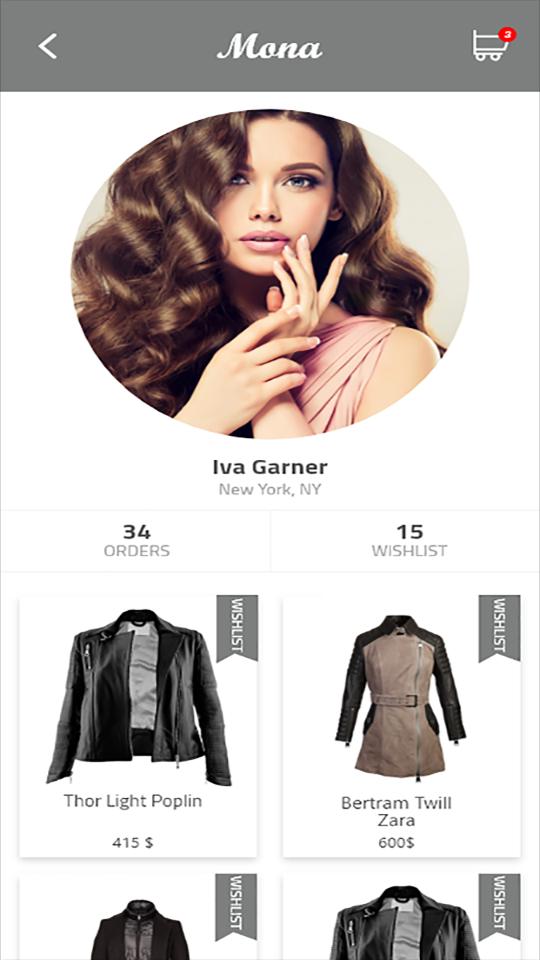Select the Bertram Twill Zara title
The width and height of the screenshot is (540, 960).
coord(396,811)
